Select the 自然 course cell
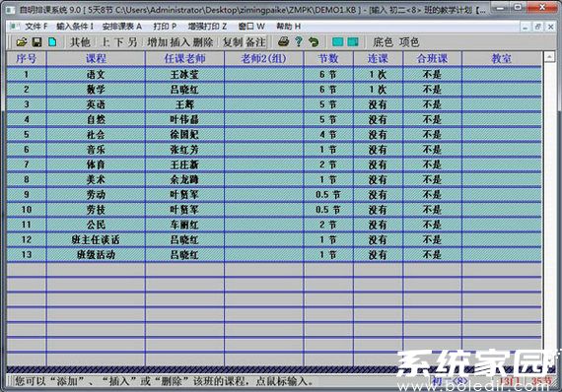 tap(96, 119)
